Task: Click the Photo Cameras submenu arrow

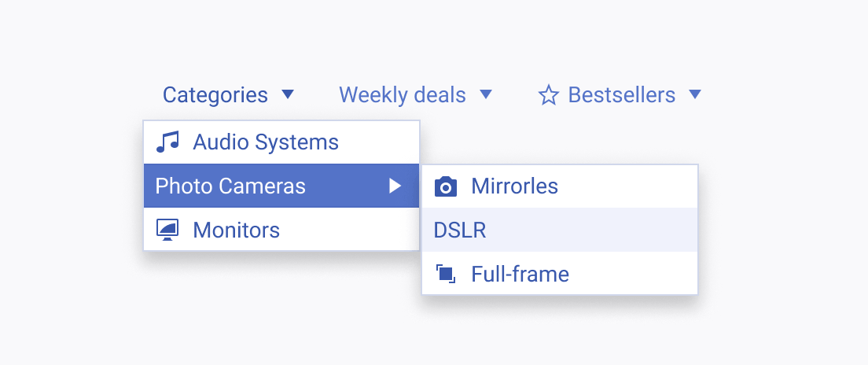Action: [395, 186]
